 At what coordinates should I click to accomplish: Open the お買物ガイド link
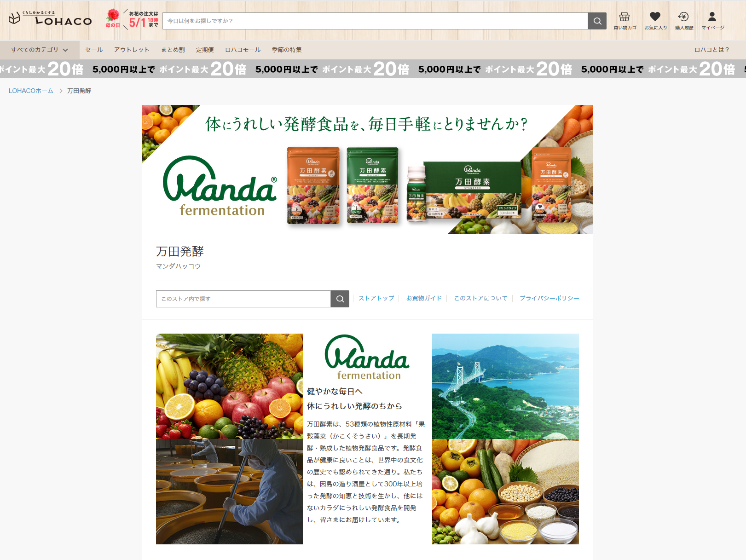424,298
